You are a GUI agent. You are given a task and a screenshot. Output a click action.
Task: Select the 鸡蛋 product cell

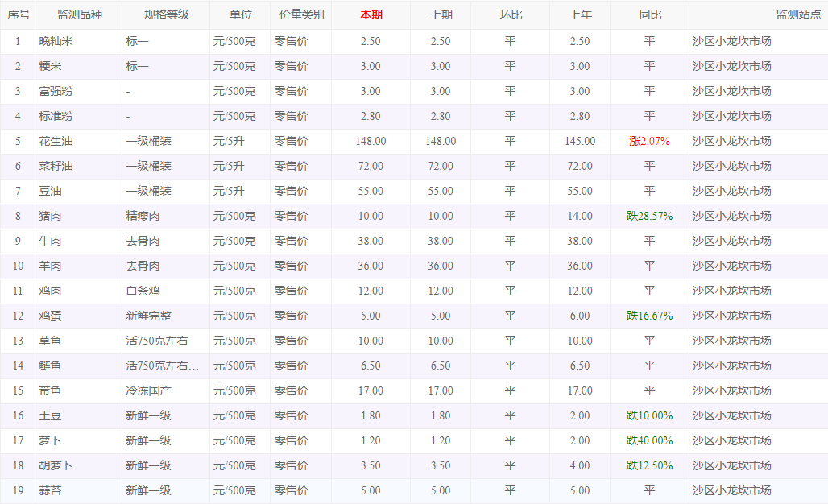point(50,316)
